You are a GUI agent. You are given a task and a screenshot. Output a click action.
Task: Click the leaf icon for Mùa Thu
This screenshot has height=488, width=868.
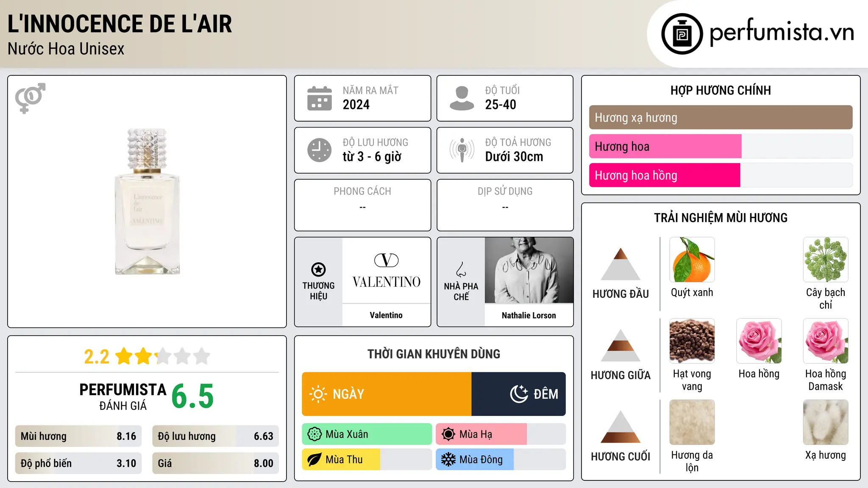pos(314,460)
